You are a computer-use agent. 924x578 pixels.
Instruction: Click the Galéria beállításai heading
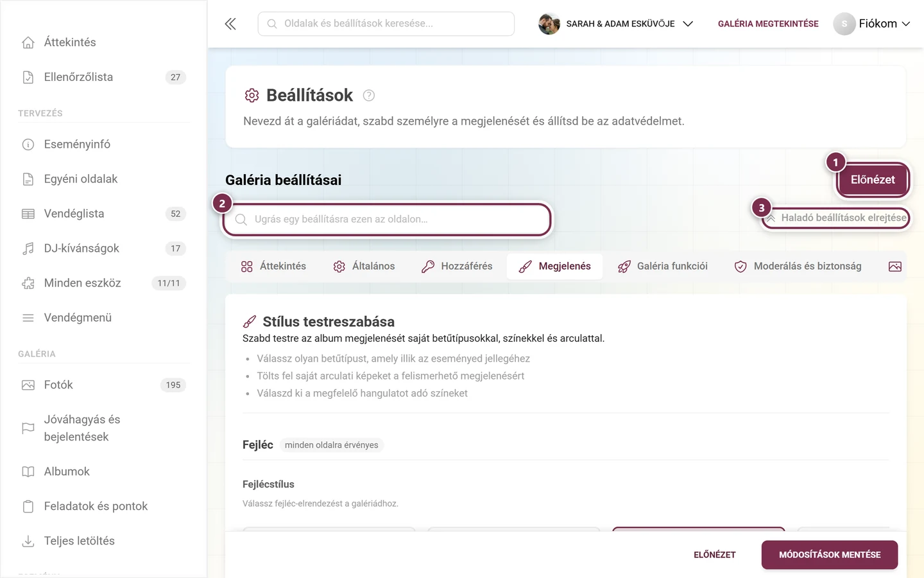(283, 180)
